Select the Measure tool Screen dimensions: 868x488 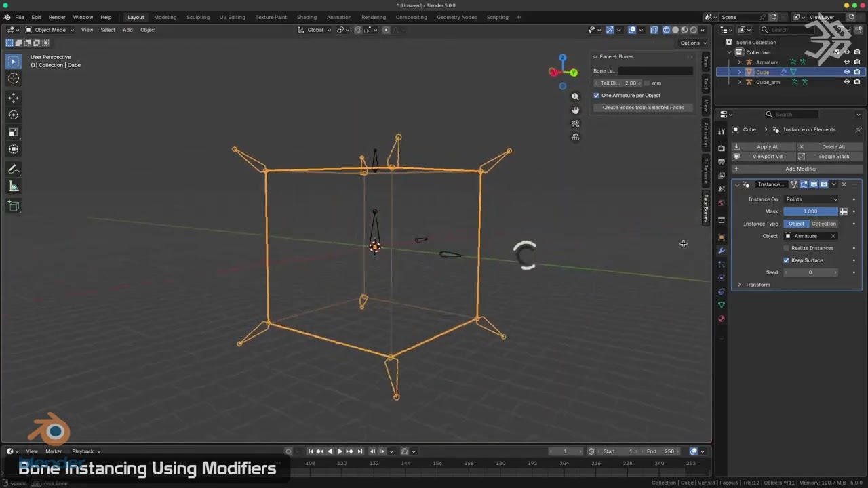[14, 186]
